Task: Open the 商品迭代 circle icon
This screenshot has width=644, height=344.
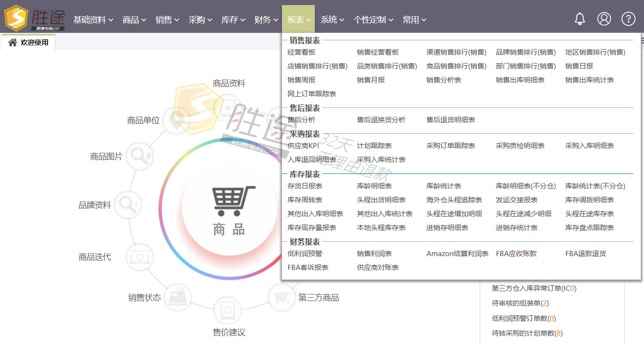Action: tap(139, 256)
